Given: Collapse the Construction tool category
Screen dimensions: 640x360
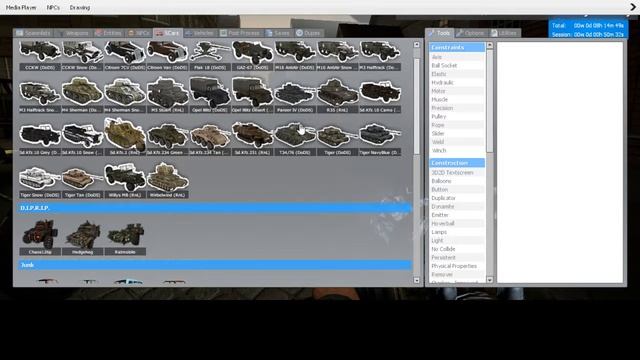Looking at the screenshot, I should point(457,163).
